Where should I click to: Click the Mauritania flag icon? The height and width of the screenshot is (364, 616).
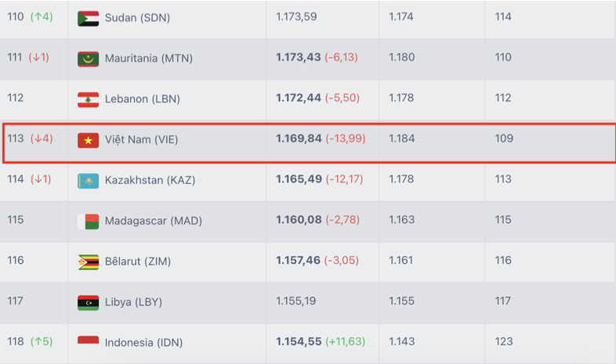coord(88,59)
